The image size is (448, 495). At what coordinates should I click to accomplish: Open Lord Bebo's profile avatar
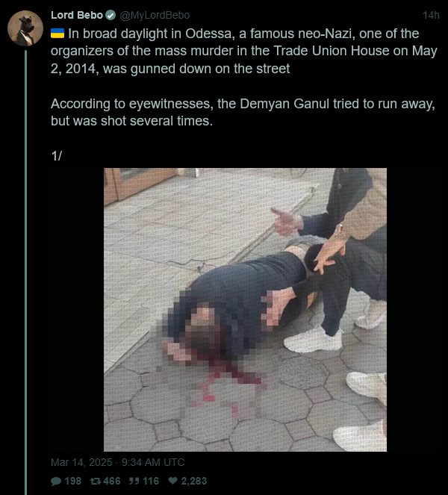[25, 28]
